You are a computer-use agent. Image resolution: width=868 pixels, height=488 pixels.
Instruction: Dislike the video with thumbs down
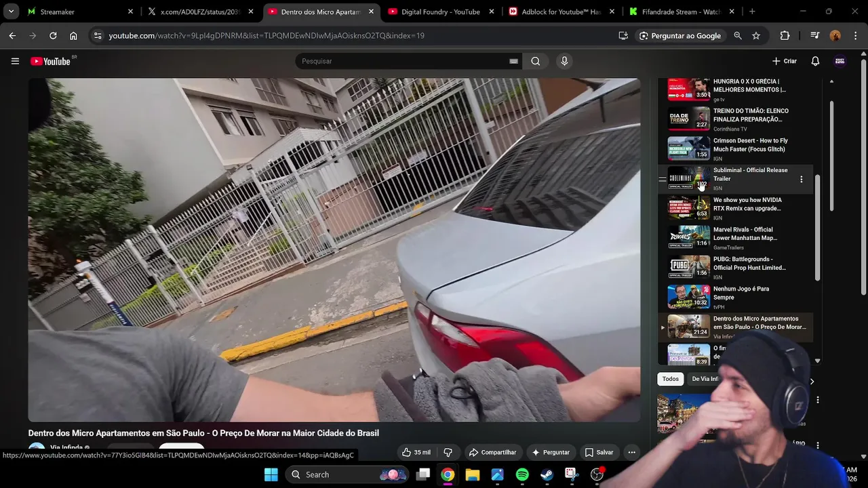pyautogui.click(x=448, y=452)
